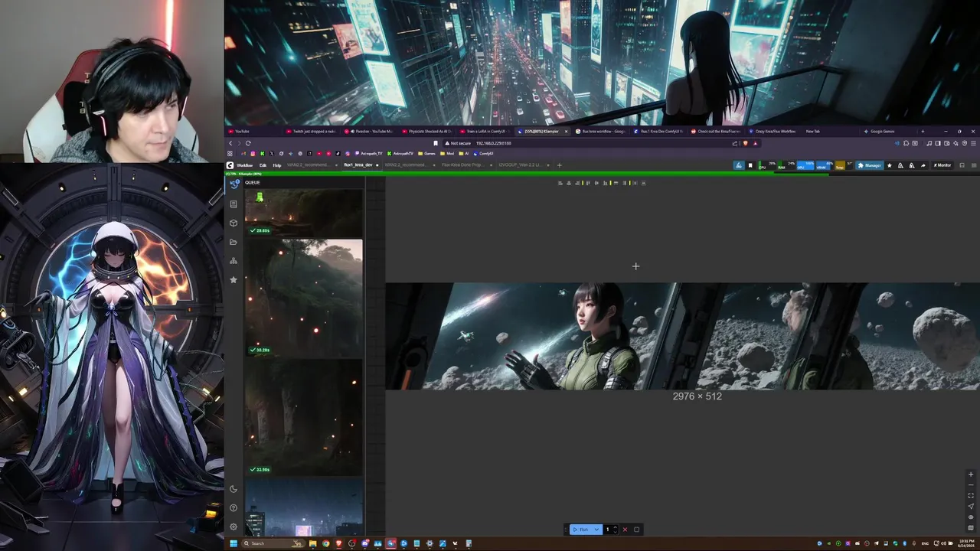This screenshot has width=980, height=551.
Task: Select the dark forest queue thumbnail 33.98s
Action: click(304, 417)
